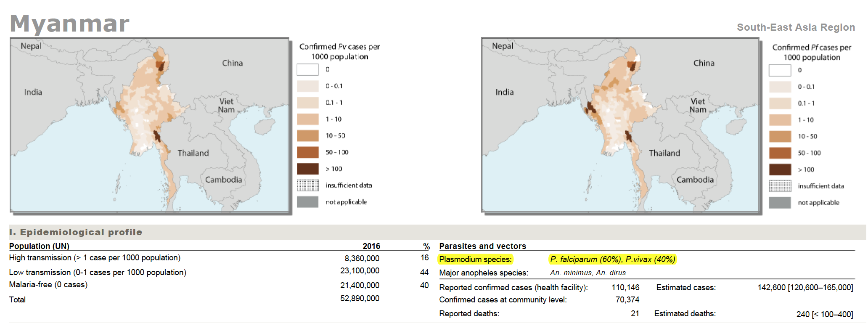868x323 pixels.
Task: Click highlighted 'P. falciparum (60%), P.vivax (40%)' text
Action: pos(612,259)
